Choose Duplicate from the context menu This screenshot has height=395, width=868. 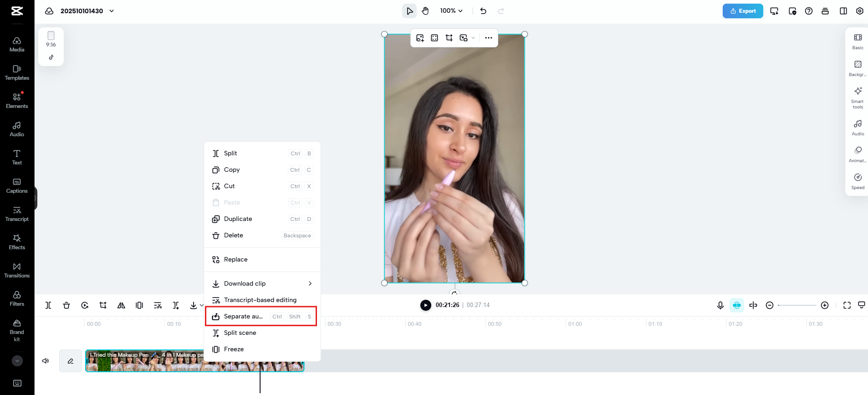point(262,219)
